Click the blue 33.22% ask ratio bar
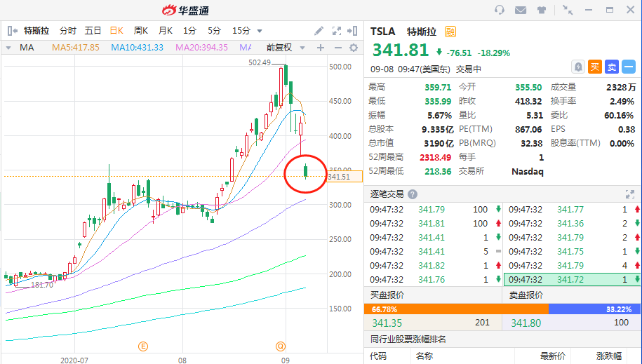Screen dimensions: 642x364 click(594, 309)
